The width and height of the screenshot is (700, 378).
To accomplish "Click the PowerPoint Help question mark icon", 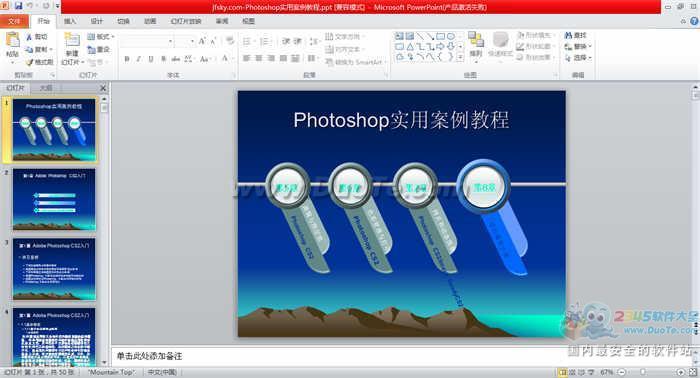I will pyautogui.click(x=694, y=21).
